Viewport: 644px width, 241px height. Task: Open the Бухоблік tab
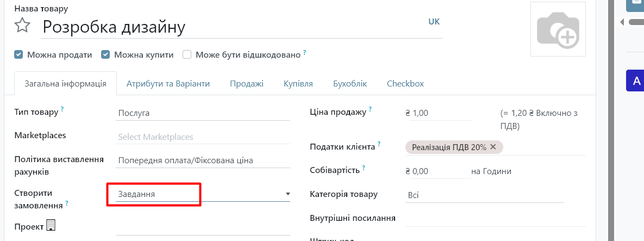pos(350,84)
